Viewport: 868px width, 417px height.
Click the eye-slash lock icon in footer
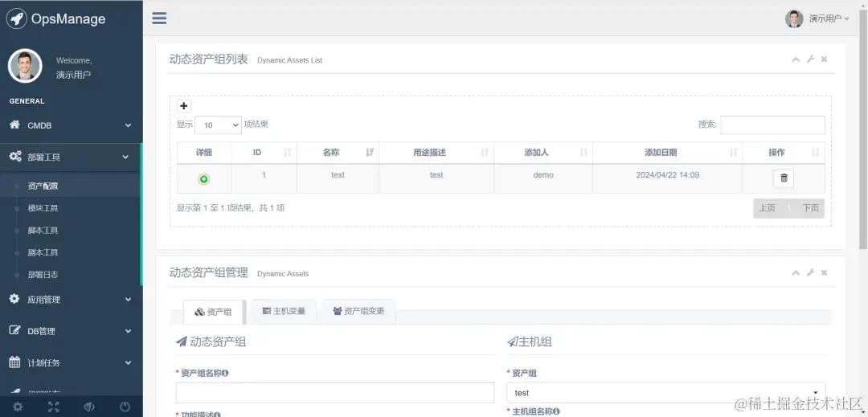[89, 407]
